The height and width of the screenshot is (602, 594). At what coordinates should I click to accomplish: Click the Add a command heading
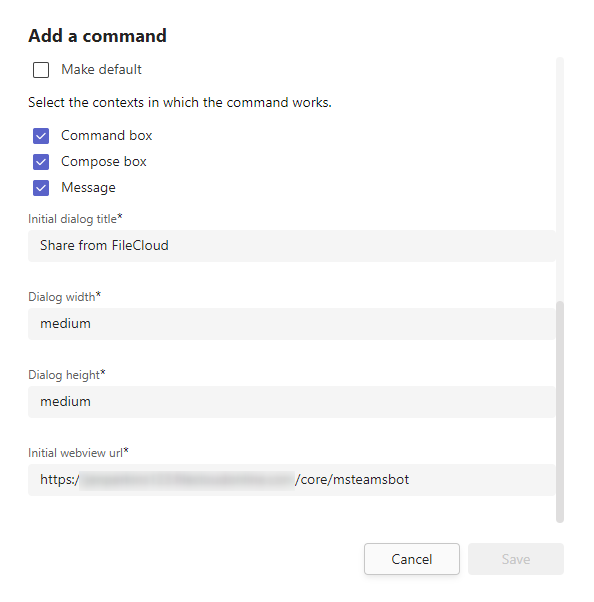coord(98,36)
